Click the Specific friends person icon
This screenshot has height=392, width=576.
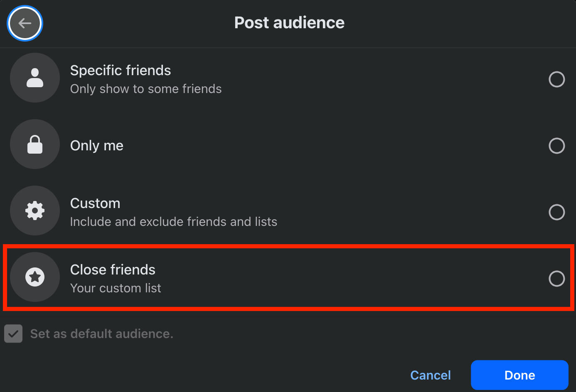coord(35,78)
